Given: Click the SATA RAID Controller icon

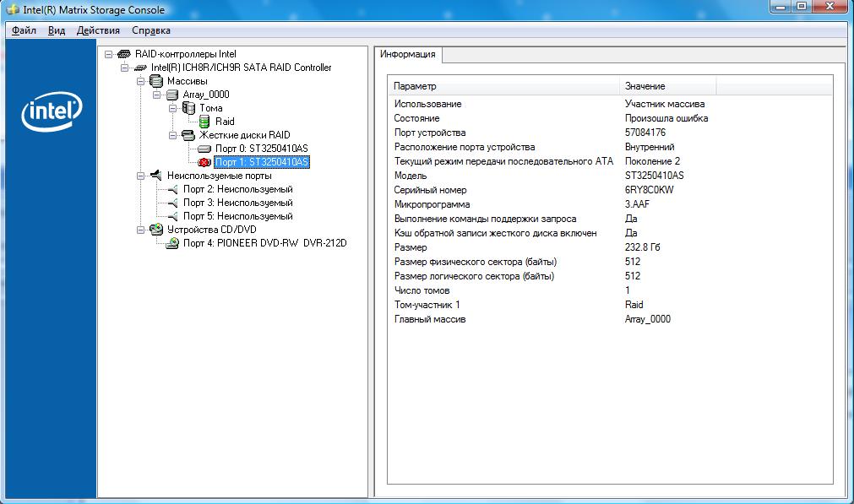Looking at the screenshot, I should click(x=140, y=68).
